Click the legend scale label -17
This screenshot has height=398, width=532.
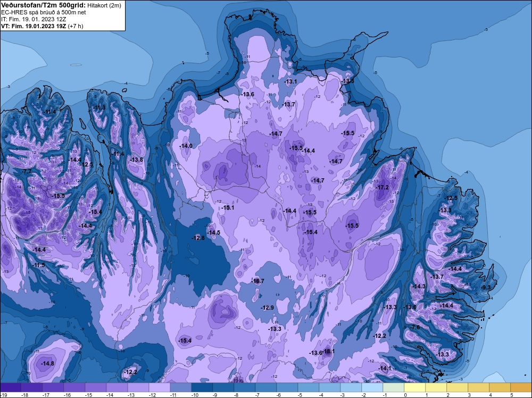(45, 395)
